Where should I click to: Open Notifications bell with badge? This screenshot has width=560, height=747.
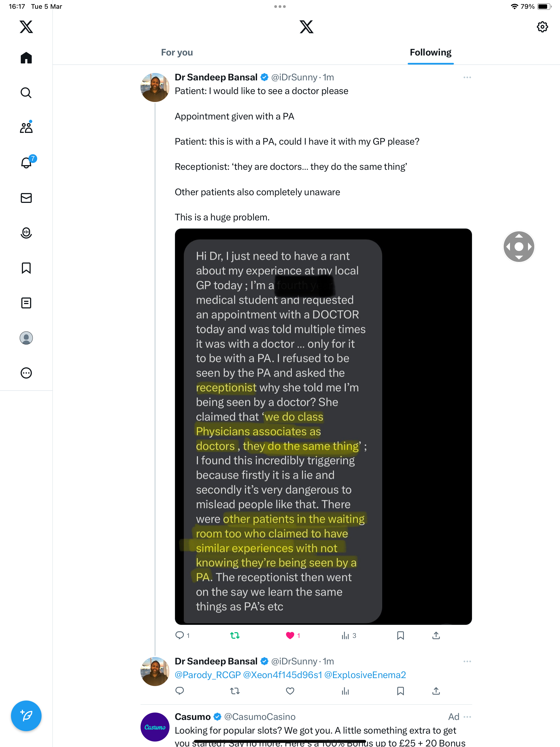coord(27,162)
